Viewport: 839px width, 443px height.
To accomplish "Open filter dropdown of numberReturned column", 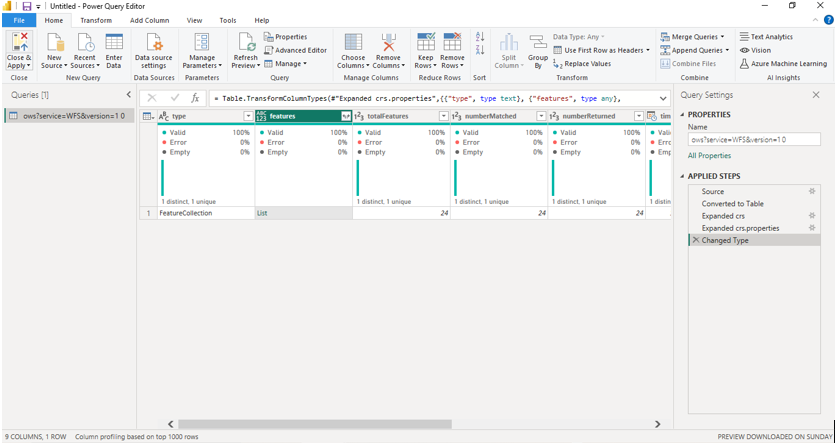I will point(639,116).
